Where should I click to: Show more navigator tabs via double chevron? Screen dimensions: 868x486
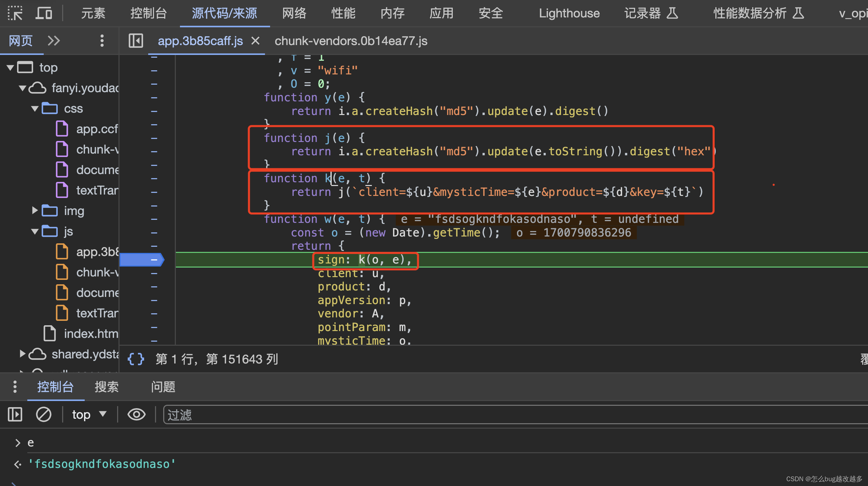click(x=54, y=41)
